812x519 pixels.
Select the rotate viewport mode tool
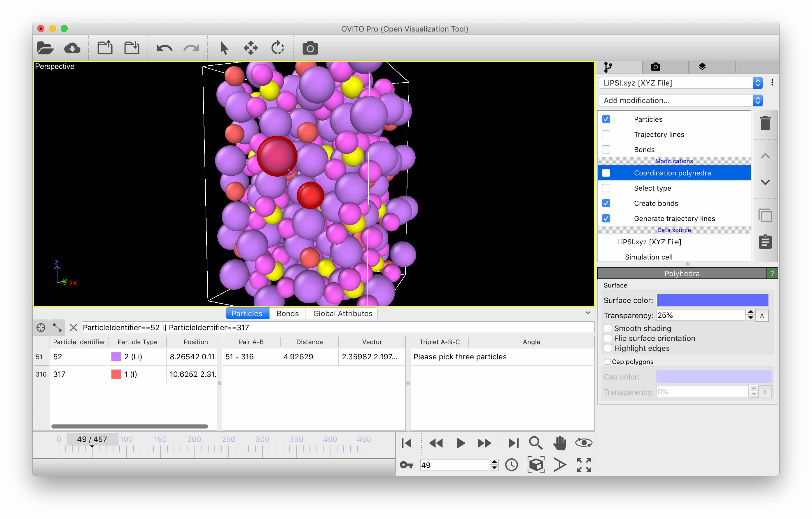click(277, 48)
